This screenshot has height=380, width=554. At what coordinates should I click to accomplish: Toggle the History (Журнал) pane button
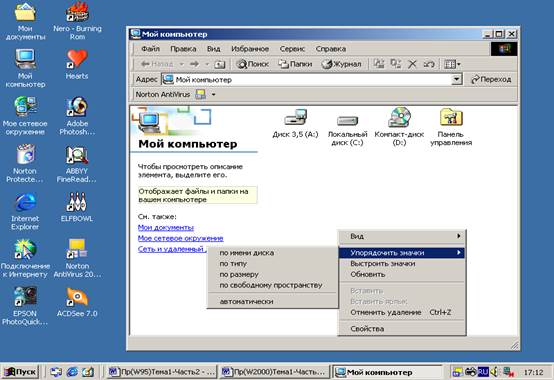[342, 64]
